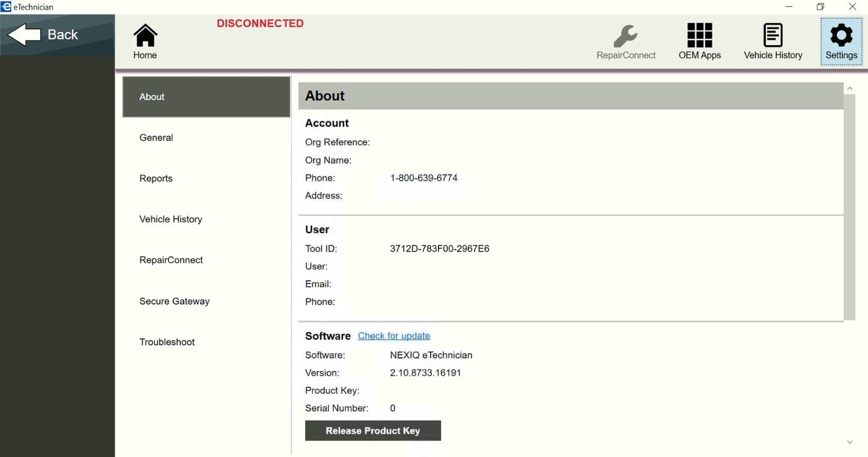Select the General settings tab
Viewport: 868px width, 457px height.
(x=207, y=138)
